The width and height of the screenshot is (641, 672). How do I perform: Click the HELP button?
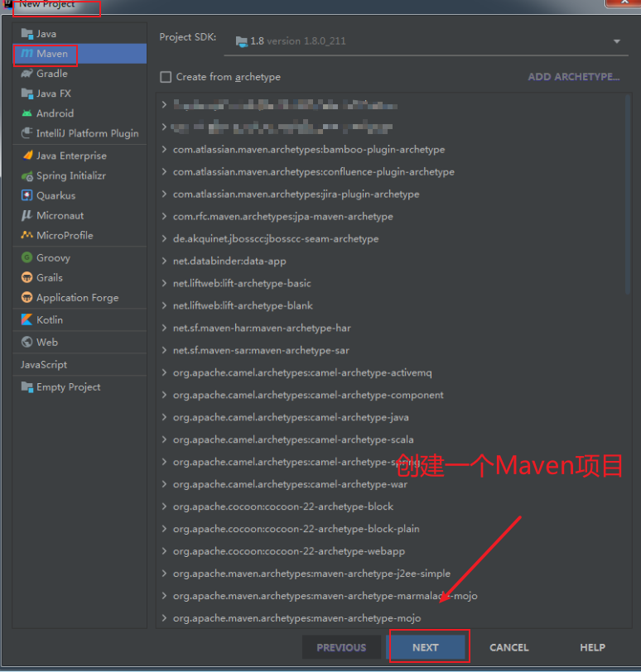click(x=592, y=647)
